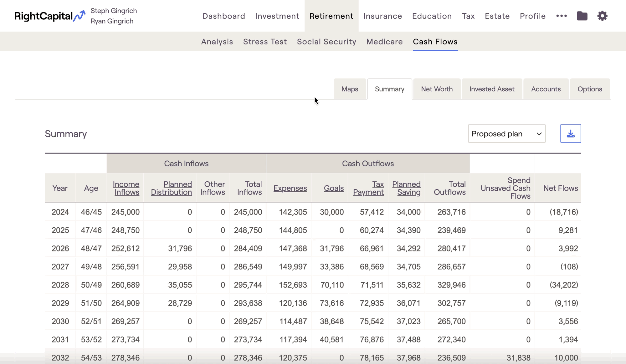Open the Maps tab

coord(350,89)
